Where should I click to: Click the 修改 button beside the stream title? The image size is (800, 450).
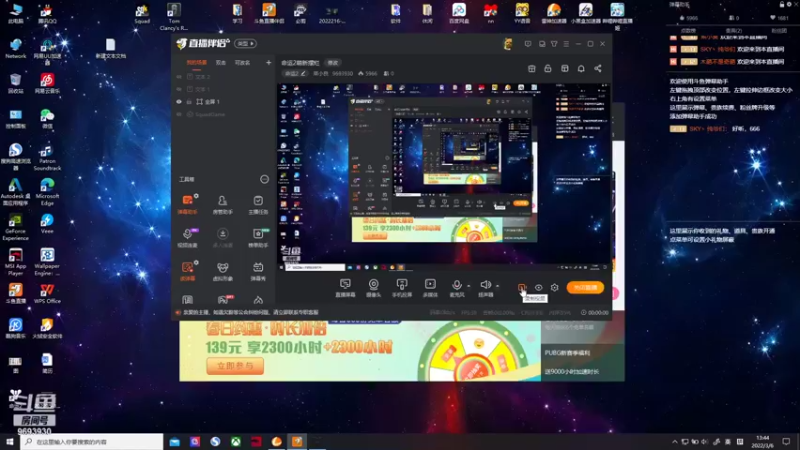[x=333, y=63]
